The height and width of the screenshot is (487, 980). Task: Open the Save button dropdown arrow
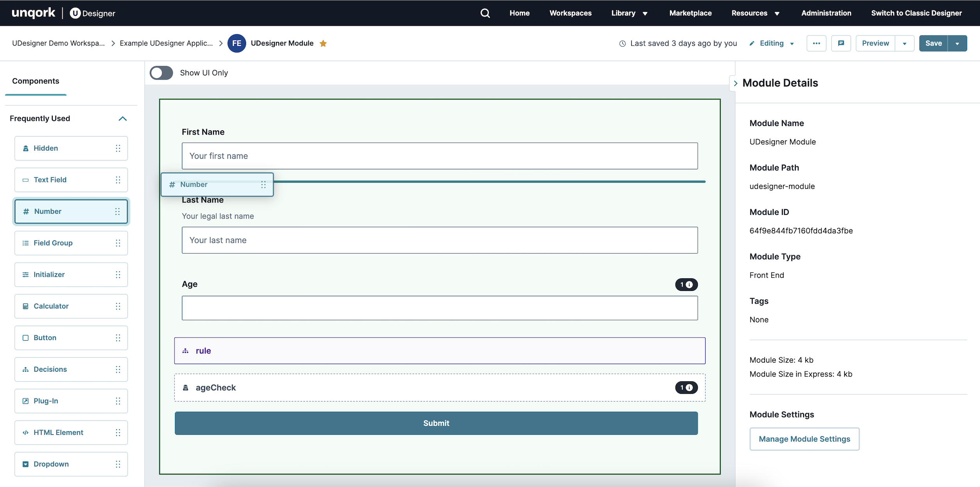(x=957, y=43)
